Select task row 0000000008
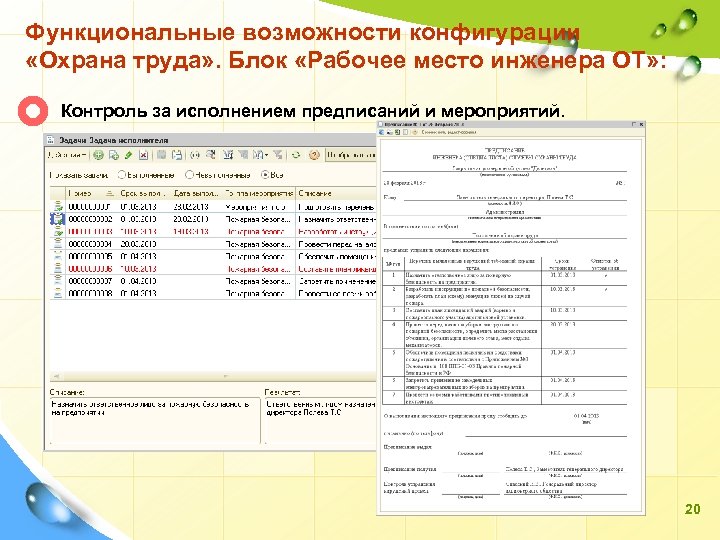This screenshot has height=540, width=720. coord(213,293)
